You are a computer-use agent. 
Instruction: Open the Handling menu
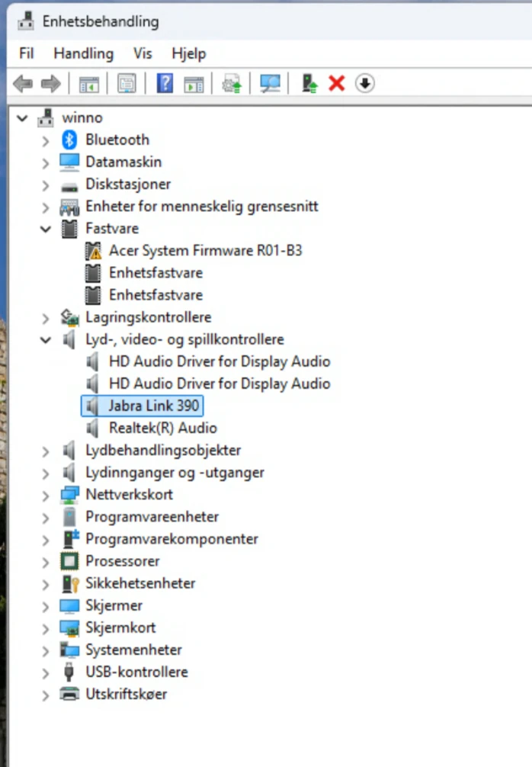click(84, 53)
